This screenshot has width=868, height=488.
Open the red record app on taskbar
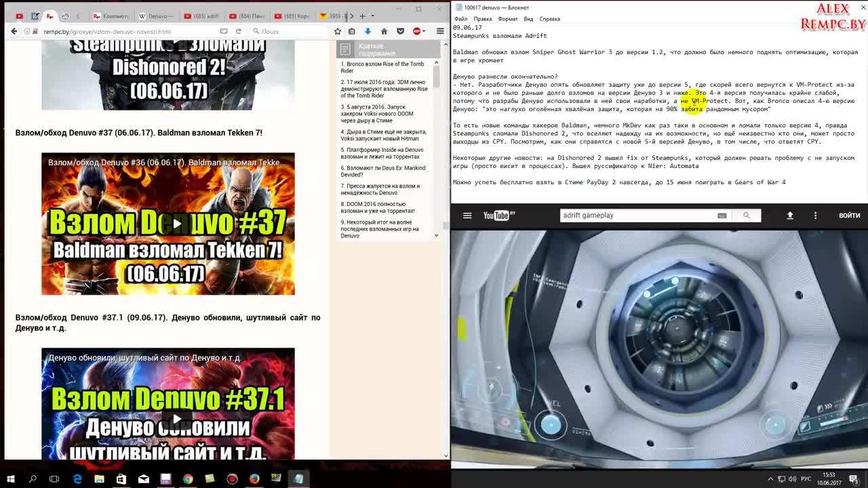tap(232, 479)
